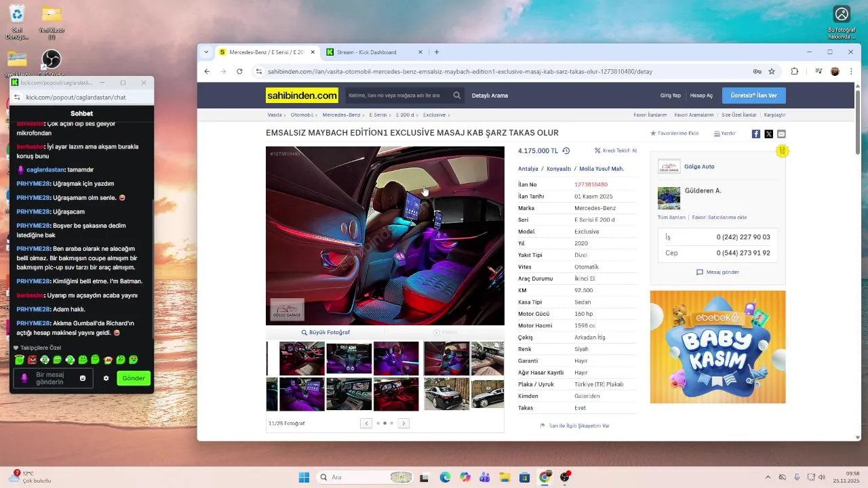The height and width of the screenshot is (488, 868).
Task: Open Chrome from the taskbar
Action: click(545, 477)
